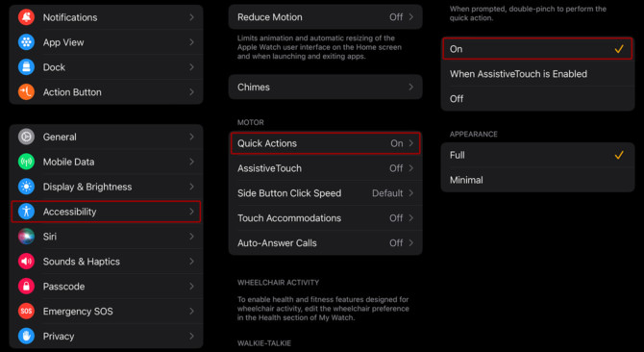This screenshot has width=644, height=352.
Task: Tap the blue Accessibility figure icon
Action: tap(26, 212)
